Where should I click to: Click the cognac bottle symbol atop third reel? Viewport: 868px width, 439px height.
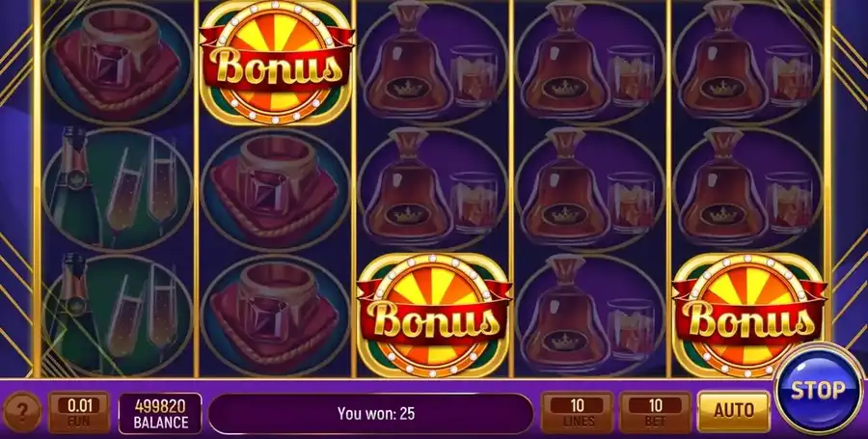point(433,63)
